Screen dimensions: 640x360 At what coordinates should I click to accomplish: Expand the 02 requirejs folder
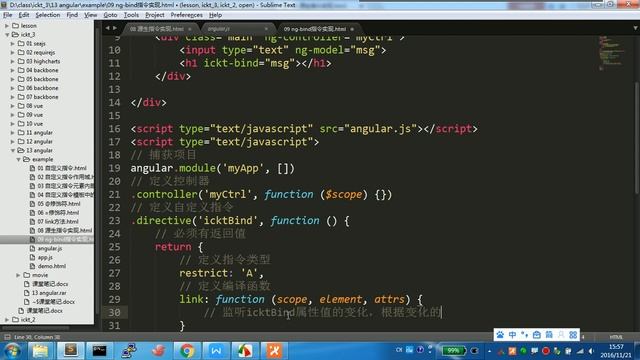(13, 52)
